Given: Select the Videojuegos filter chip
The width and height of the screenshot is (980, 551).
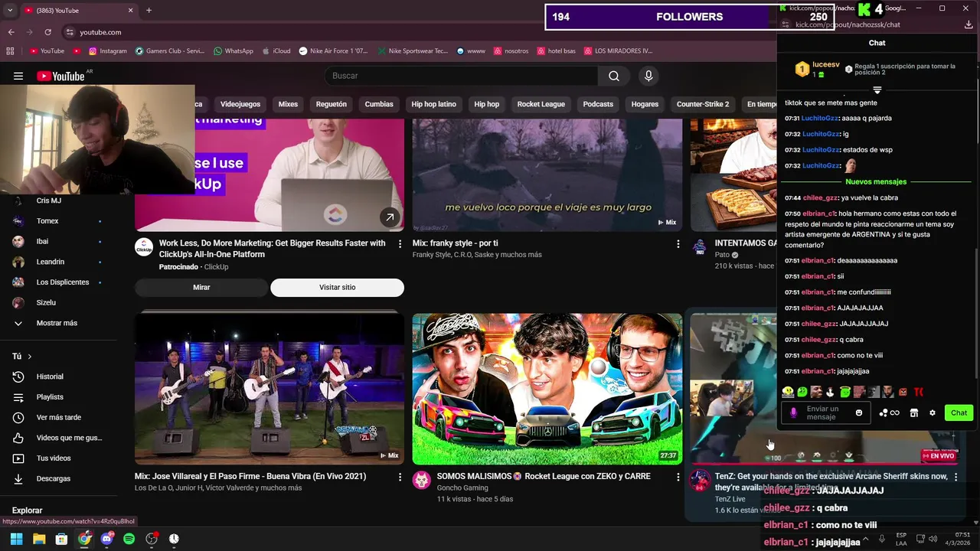Looking at the screenshot, I should click(x=240, y=104).
